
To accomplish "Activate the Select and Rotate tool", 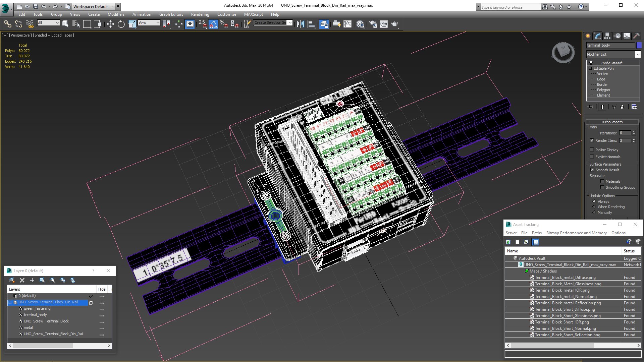I will (x=121, y=24).
